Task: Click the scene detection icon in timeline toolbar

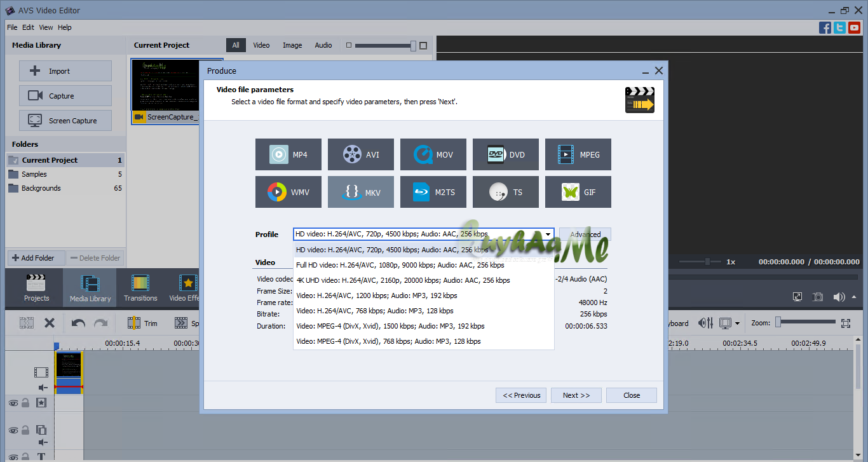Action: pos(26,323)
